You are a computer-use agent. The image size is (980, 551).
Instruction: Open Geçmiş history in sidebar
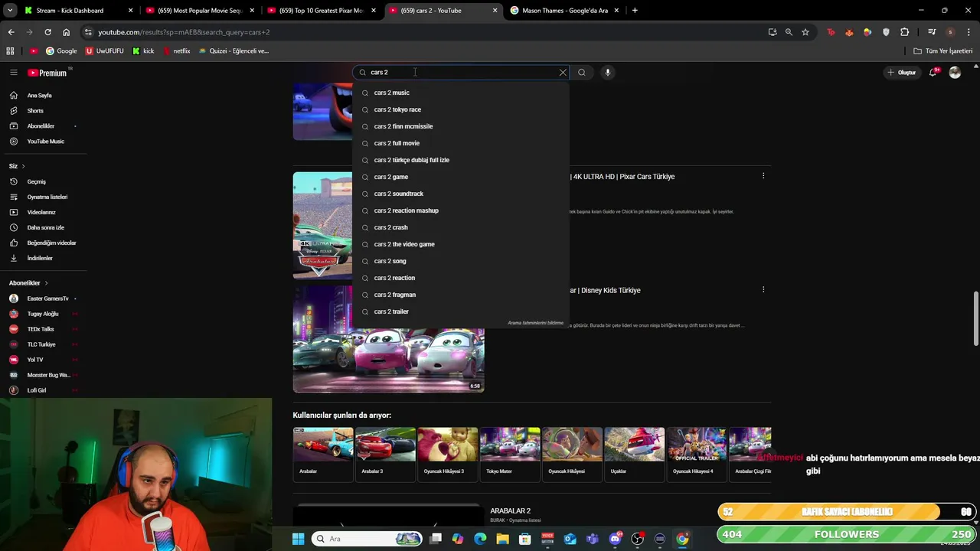pyautogui.click(x=37, y=181)
